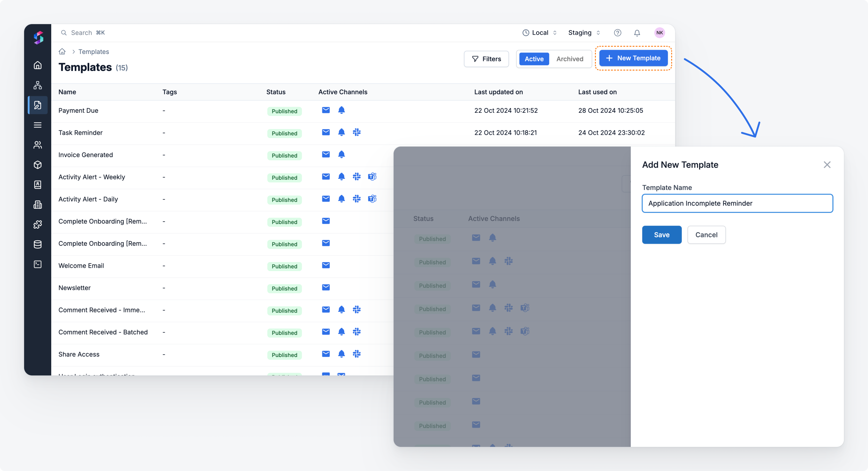Open the integrations puzzle-piece sidebar icon
The height and width of the screenshot is (471, 868).
click(38, 225)
